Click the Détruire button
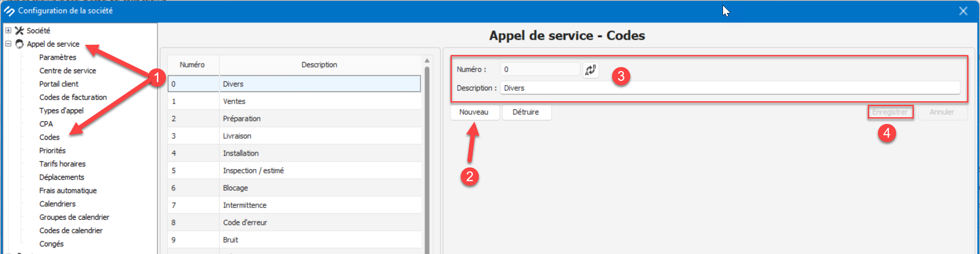This screenshot has width=980, height=254. point(526,112)
